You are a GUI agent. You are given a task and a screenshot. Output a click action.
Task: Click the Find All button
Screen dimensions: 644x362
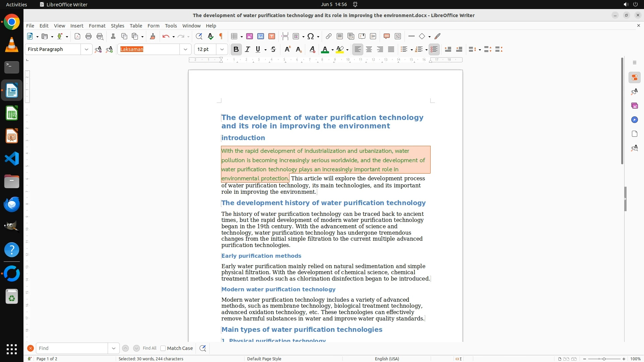149,348
